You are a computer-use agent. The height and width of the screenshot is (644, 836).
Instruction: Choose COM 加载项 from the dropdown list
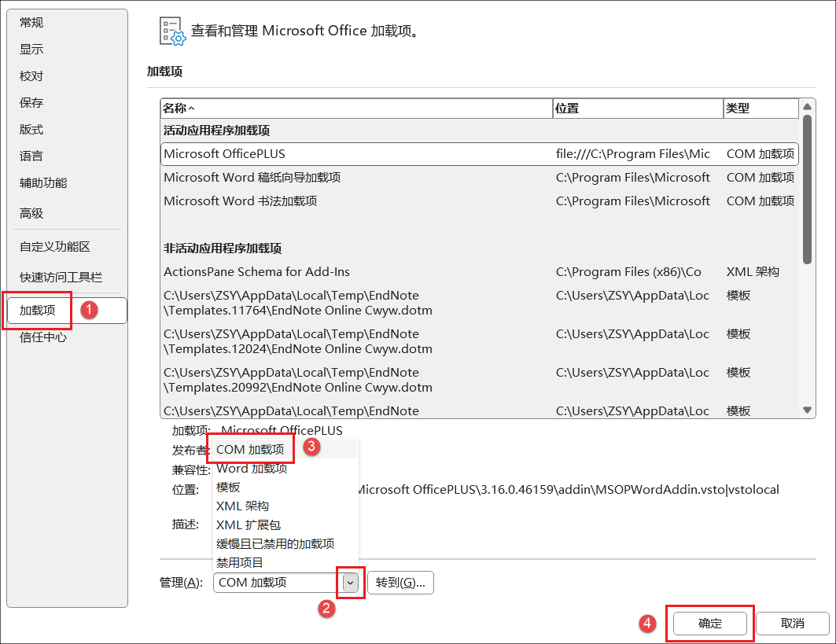(285, 450)
